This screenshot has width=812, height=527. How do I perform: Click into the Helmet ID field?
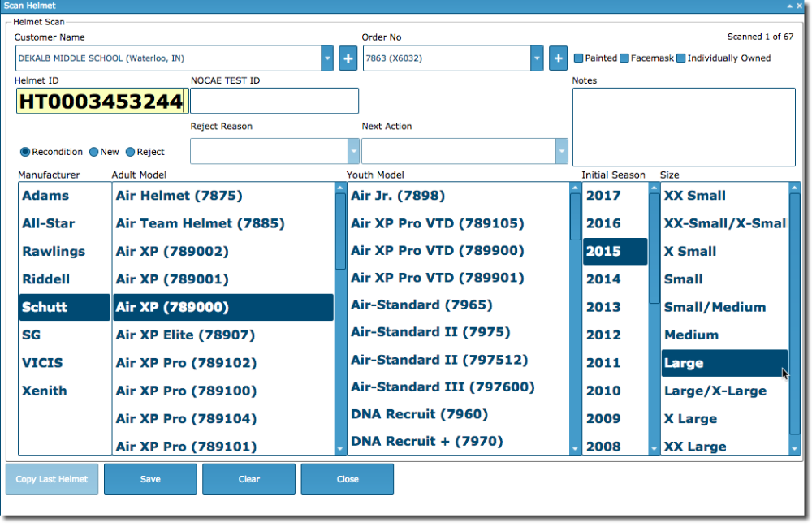tap(101, 101)
